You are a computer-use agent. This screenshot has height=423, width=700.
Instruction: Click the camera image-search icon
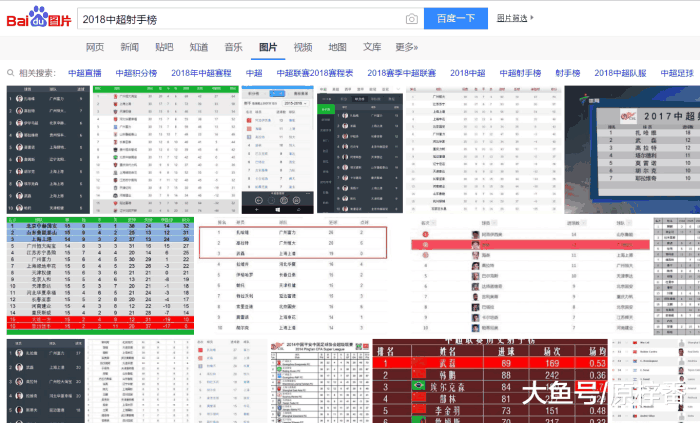coord(411,19)
